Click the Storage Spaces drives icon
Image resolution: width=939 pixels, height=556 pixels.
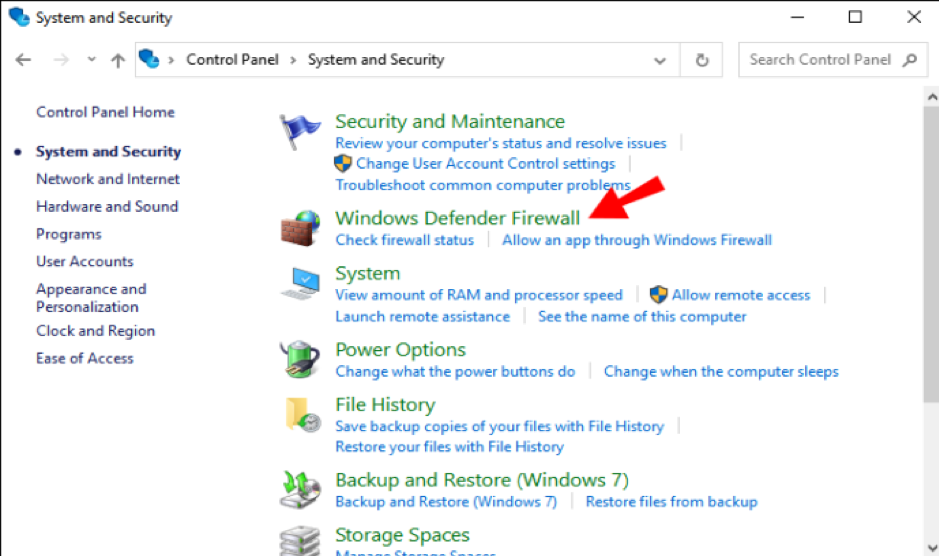[x=299, y=540]
